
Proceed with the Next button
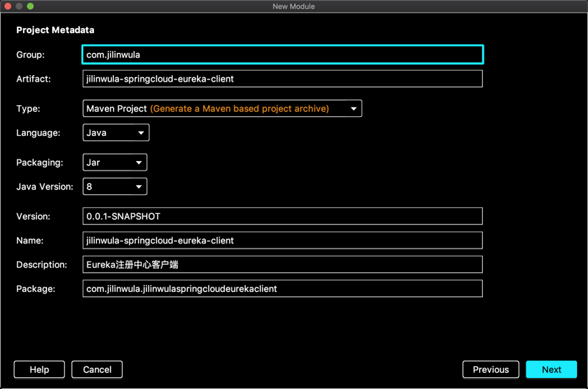pyautogui.click(x=552, y=369)
